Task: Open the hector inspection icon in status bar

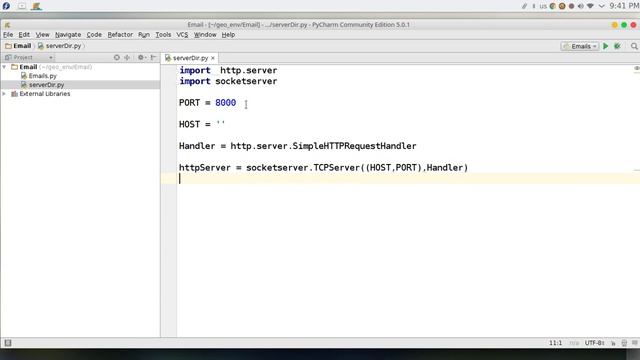Action: 624,343
